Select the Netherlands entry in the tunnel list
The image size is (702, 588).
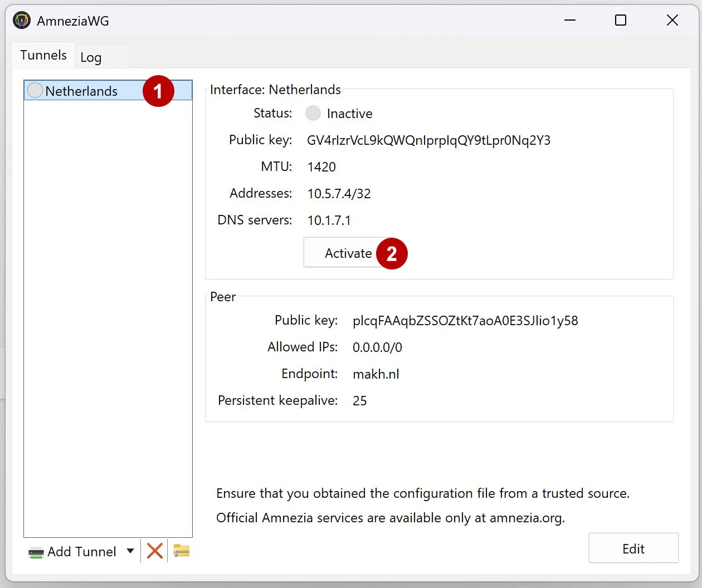(x=82, y=90)
